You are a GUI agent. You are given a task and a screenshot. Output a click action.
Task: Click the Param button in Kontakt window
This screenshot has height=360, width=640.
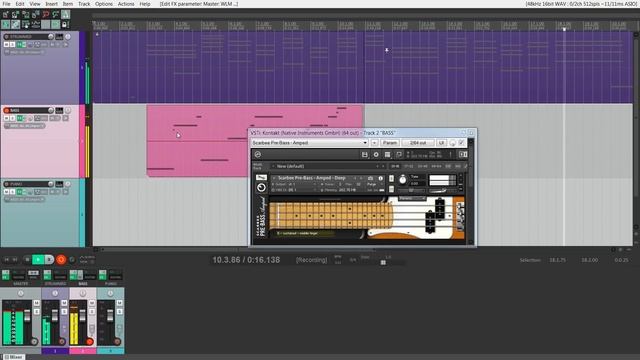(x=390, y=143)
